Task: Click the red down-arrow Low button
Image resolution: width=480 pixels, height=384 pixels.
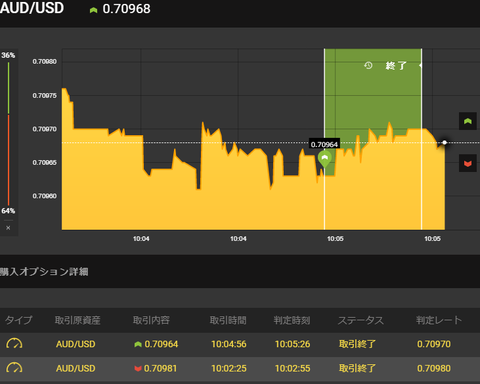Action: pos(468,163)
